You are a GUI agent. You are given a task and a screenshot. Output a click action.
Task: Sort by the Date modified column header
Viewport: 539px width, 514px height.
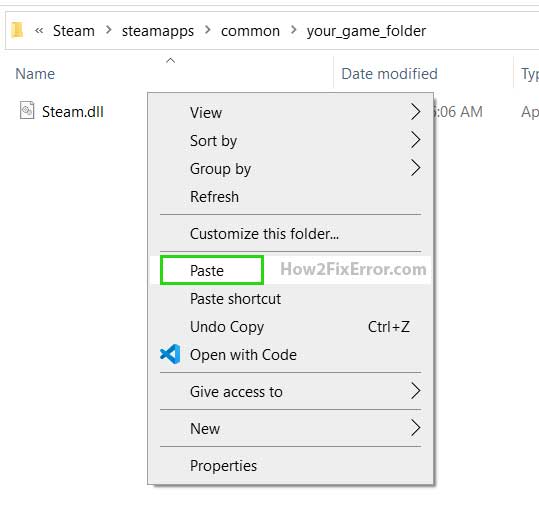(389, 74)
